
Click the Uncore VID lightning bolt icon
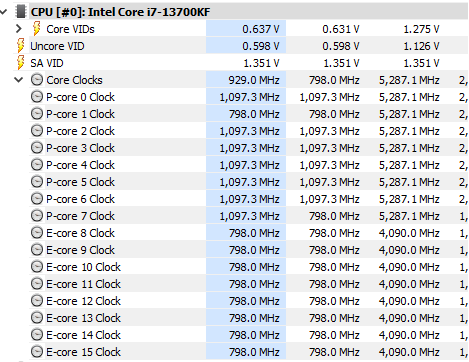click(21, 46)
